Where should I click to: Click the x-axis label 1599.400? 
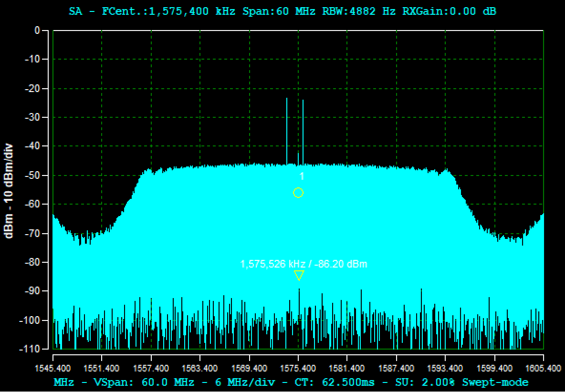pos(494,368)
